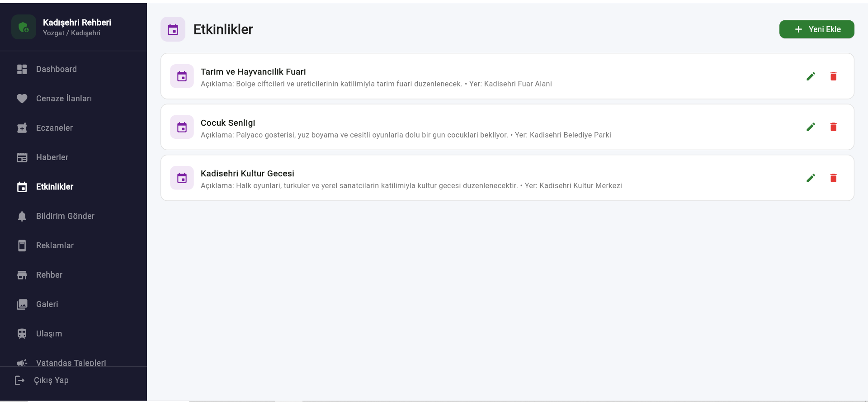This screenshot has height=402, width=868.
Task: Click the pencil icon for Cocuk Senligi
Action: point(811,127)
